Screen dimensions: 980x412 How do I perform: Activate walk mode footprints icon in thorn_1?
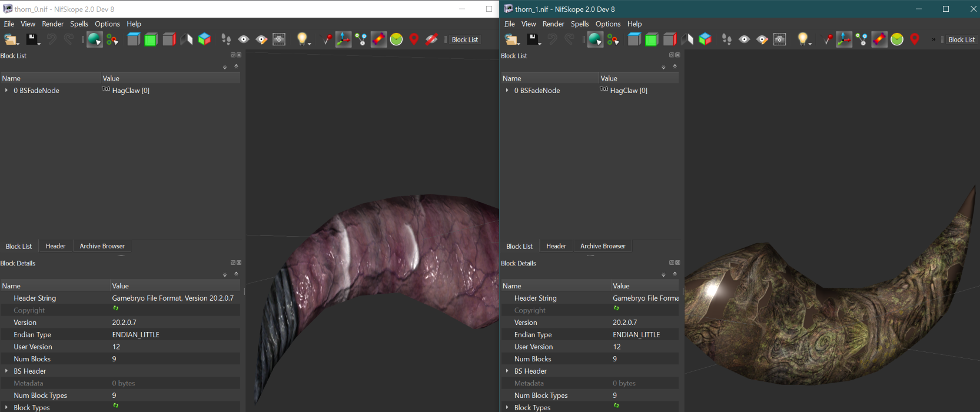(727, 39)
